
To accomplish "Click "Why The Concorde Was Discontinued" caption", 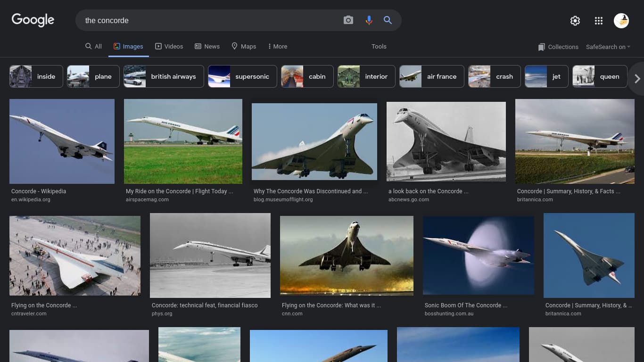I will point(311,191).
